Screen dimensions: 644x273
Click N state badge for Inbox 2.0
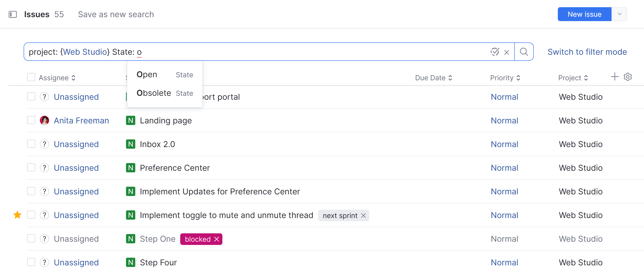[130, 144]
